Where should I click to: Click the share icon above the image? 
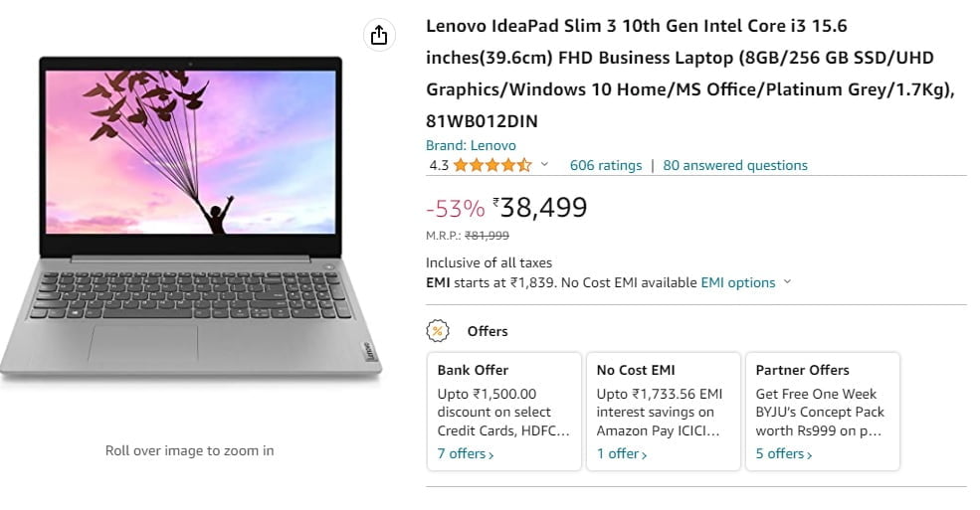[x=378, y=36]
